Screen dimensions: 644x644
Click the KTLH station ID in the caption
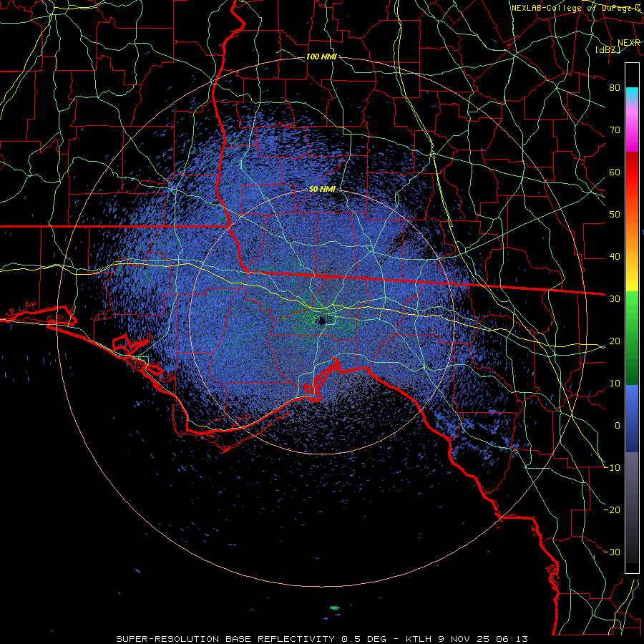click(x=418, y=639)
